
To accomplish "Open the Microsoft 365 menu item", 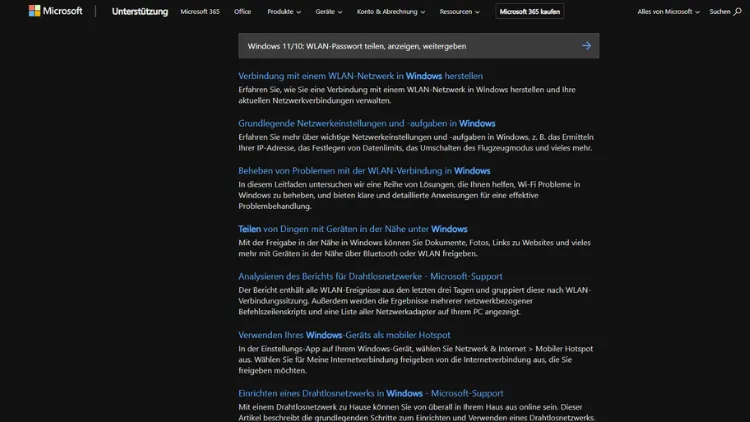I will click(x=200, y=11).
